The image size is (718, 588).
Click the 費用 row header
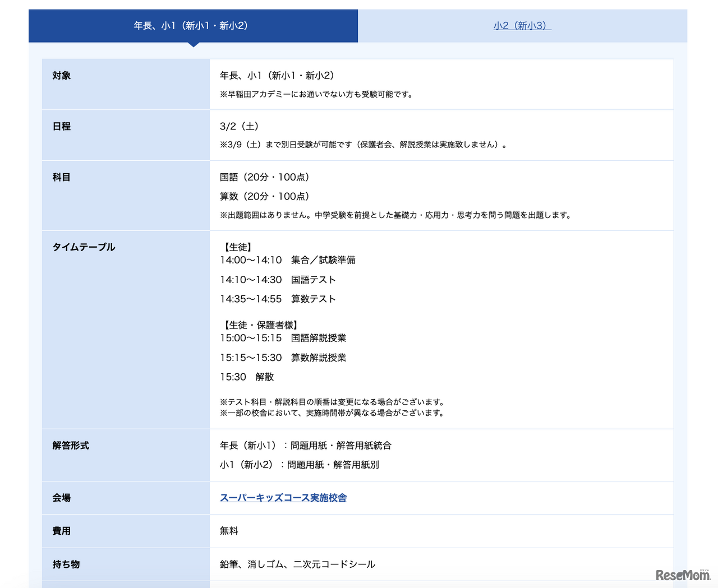pos(62,531)
